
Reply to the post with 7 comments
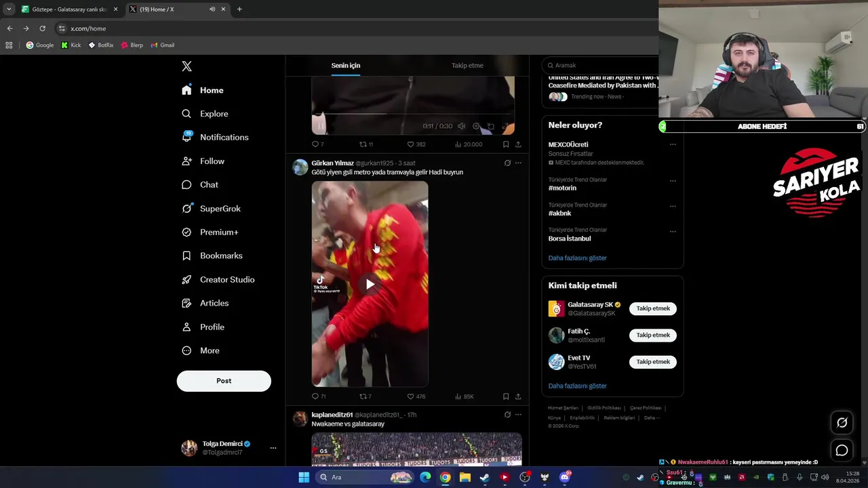click(x=315, y=144)
